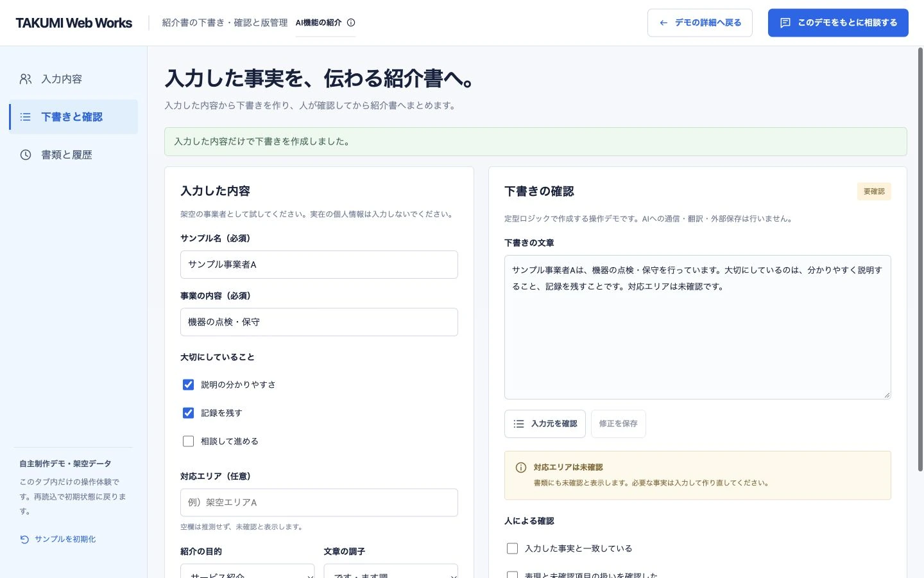Click the サンプル名 input field
924x578 pixels.
(x=319, y=265)
